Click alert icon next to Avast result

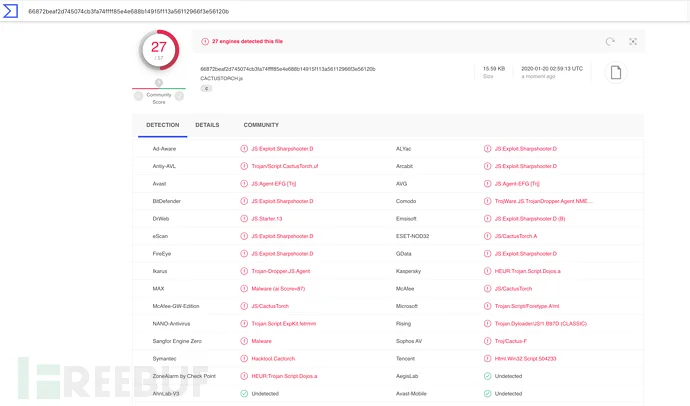tap(244, 184)
